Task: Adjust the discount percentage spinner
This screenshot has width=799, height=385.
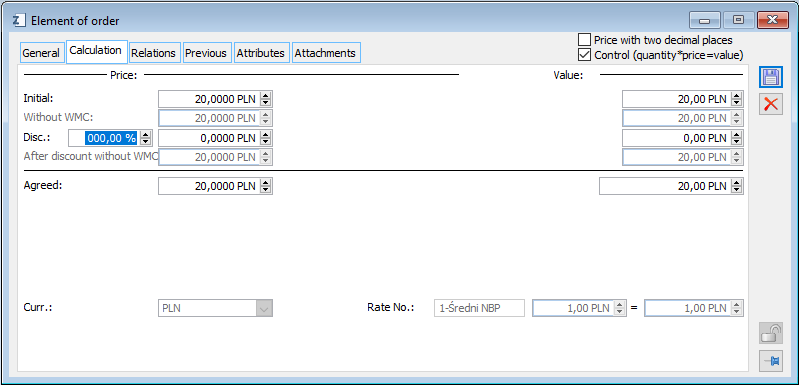Action: coord(146,138)
